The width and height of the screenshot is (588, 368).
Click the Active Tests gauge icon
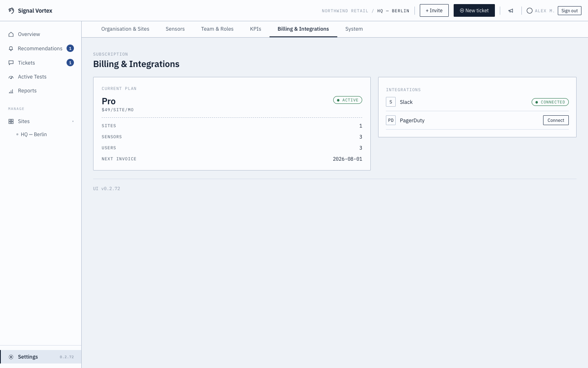11,77
